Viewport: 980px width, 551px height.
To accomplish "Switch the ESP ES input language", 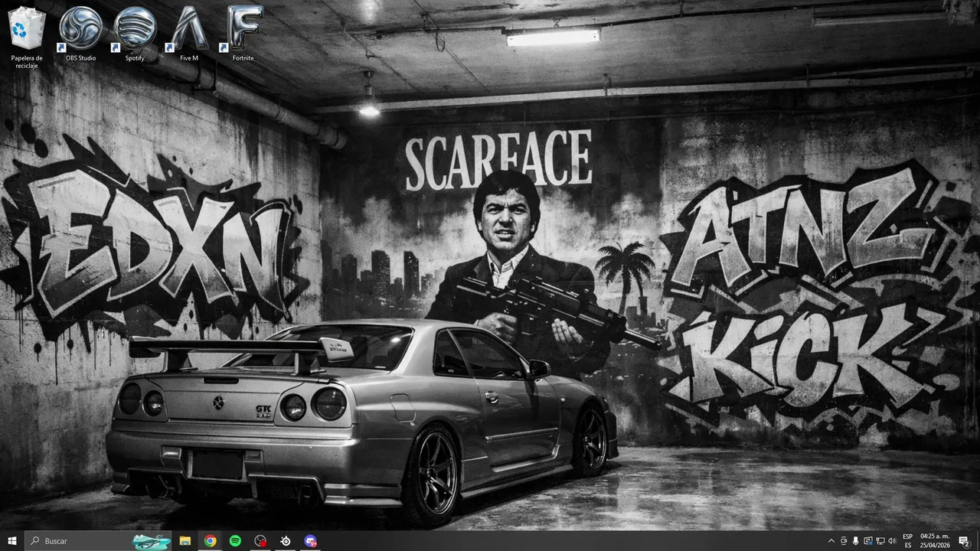I will click(908, 541).
